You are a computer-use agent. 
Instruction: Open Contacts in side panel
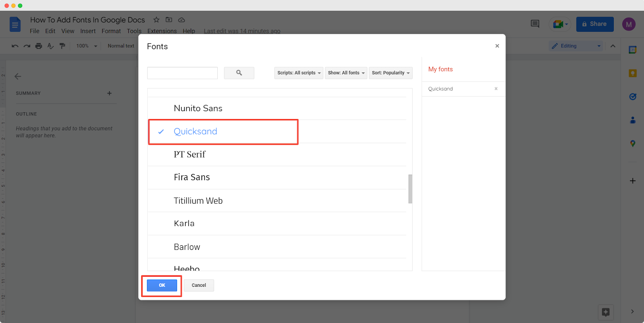pyautogui.click(x=633, y=120)
